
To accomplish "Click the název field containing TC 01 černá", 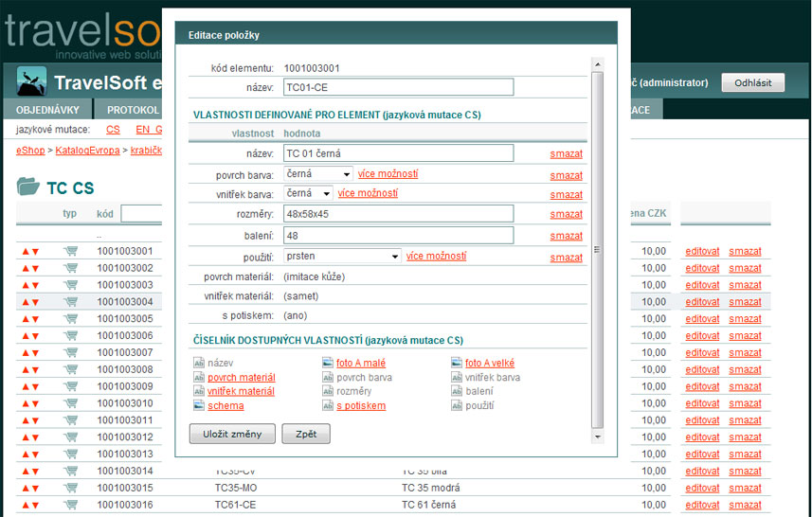I will tap(398, 153).
